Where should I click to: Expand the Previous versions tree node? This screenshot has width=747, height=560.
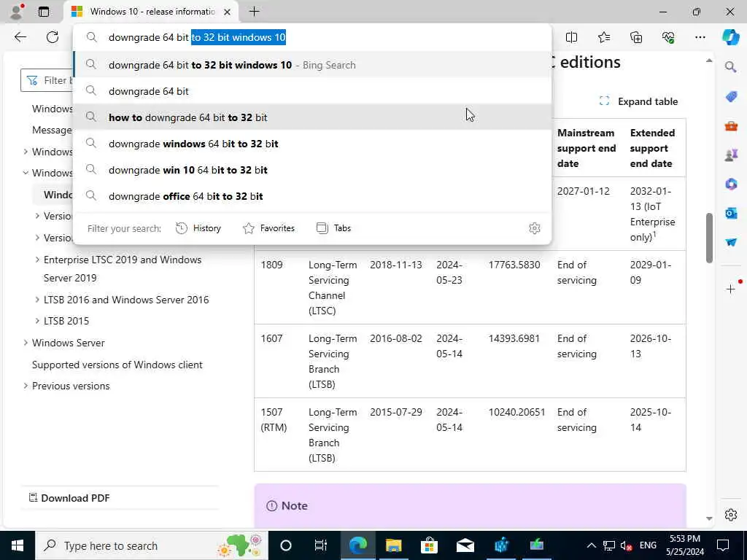(x=26, y=386)
